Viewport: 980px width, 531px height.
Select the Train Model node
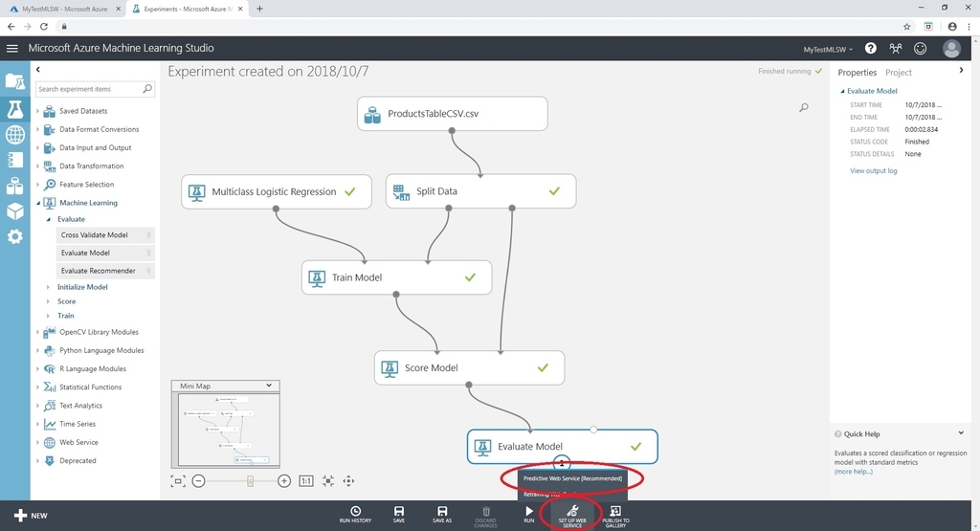pyautogui.click(x=396, y=277)
